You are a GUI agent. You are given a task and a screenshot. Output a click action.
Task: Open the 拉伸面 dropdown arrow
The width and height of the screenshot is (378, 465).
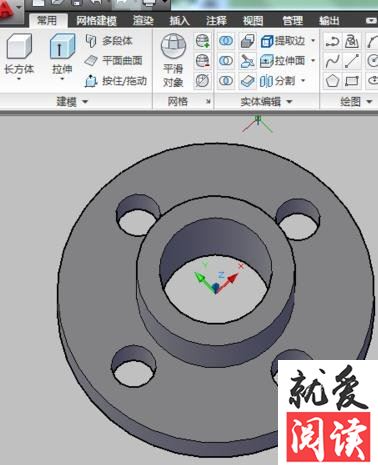click(313, 61)
